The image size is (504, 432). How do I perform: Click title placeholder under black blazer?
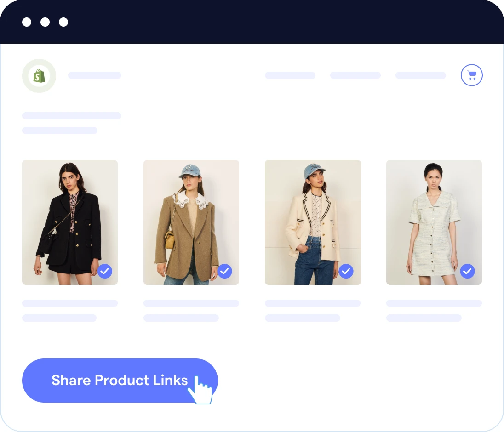tap(70, 303)
